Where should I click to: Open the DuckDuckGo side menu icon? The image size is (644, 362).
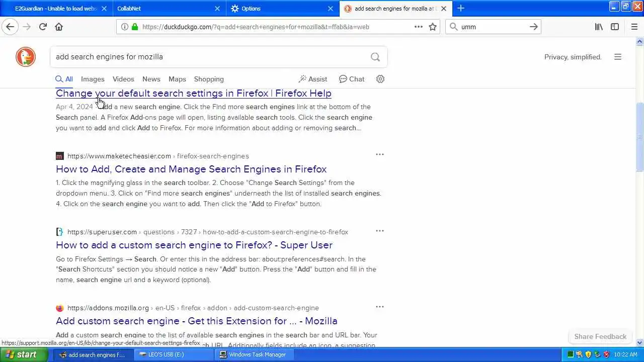[618, 57]
